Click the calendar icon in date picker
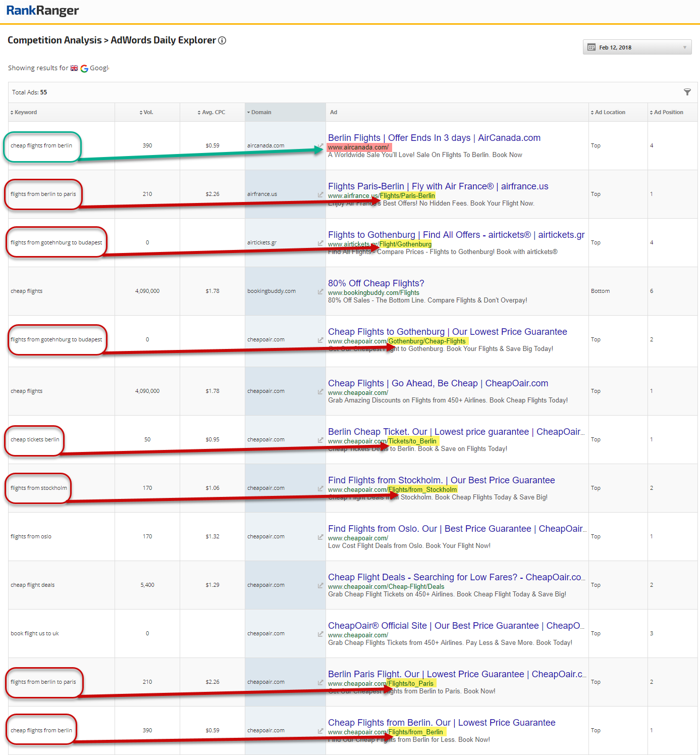 tap(591, 47)
